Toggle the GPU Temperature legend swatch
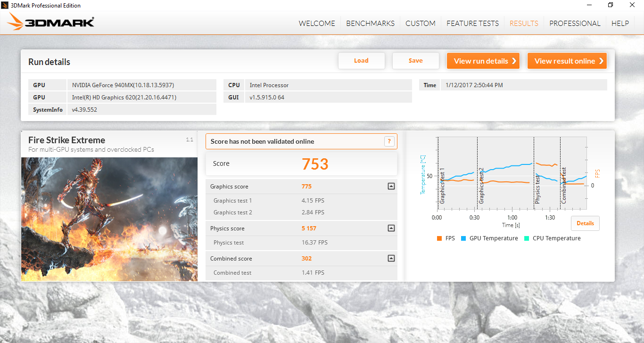 pyautogui.click(x=463, y=238)
